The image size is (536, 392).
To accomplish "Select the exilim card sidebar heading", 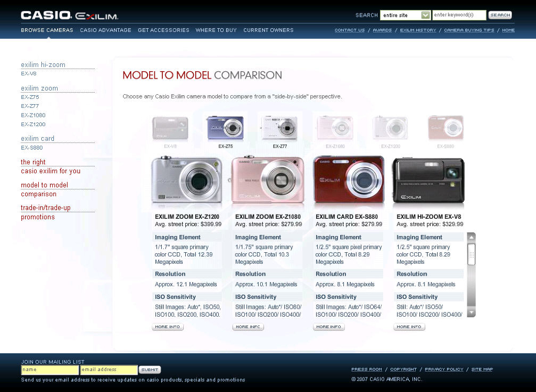I will pos(38,138).
